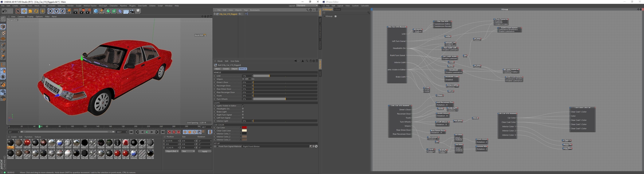Viewport: 644px width, 174px height.
Task: Open the MoGraph menu
Action: point(103,6)
